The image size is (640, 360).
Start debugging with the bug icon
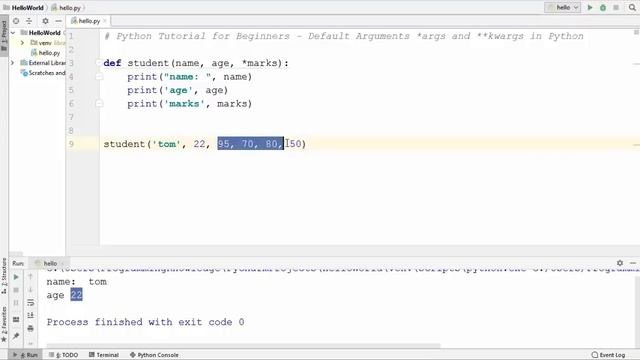click(x=603, y=7)
